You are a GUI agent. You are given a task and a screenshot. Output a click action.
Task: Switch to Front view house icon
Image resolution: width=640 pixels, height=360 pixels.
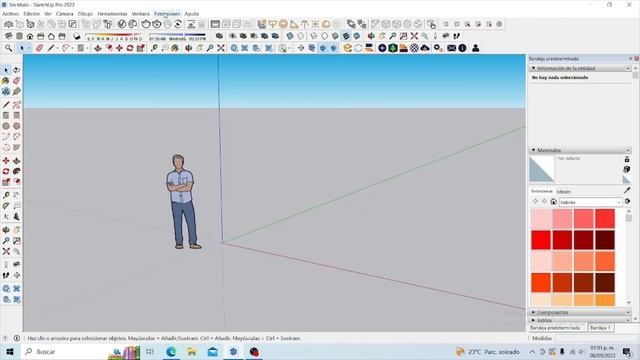point(30,36)
